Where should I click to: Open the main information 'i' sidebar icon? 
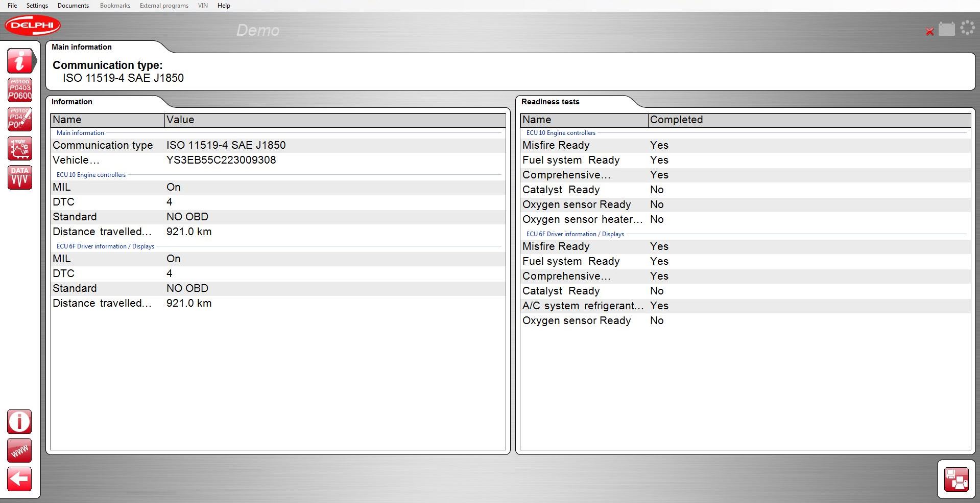click(x=20, y=61)
